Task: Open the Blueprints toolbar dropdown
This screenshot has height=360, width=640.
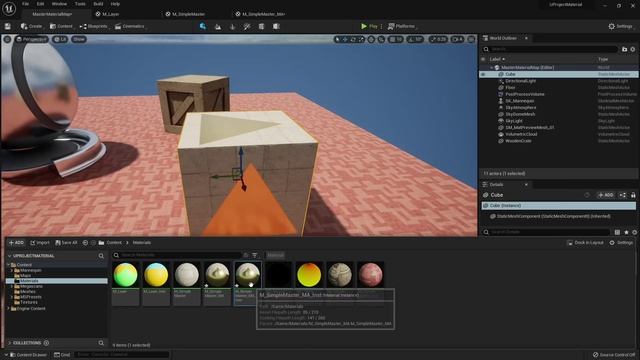Action: [x=94, y=27]
